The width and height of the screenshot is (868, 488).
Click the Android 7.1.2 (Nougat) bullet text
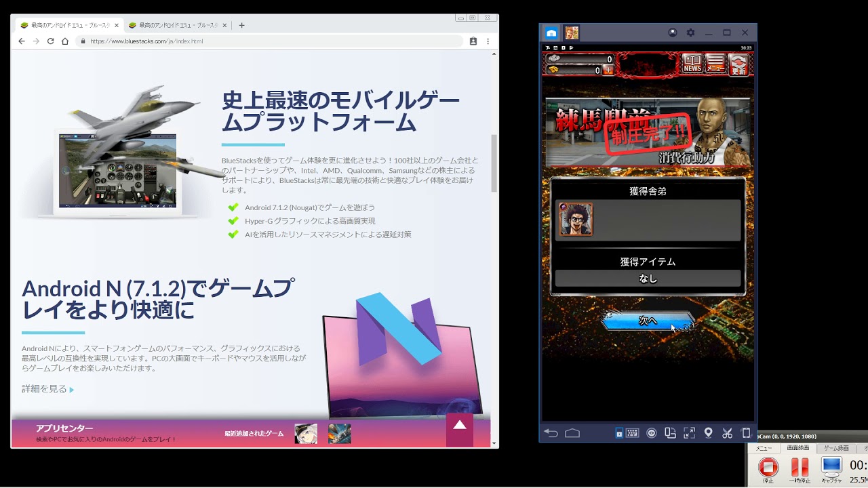click(310, 207)
